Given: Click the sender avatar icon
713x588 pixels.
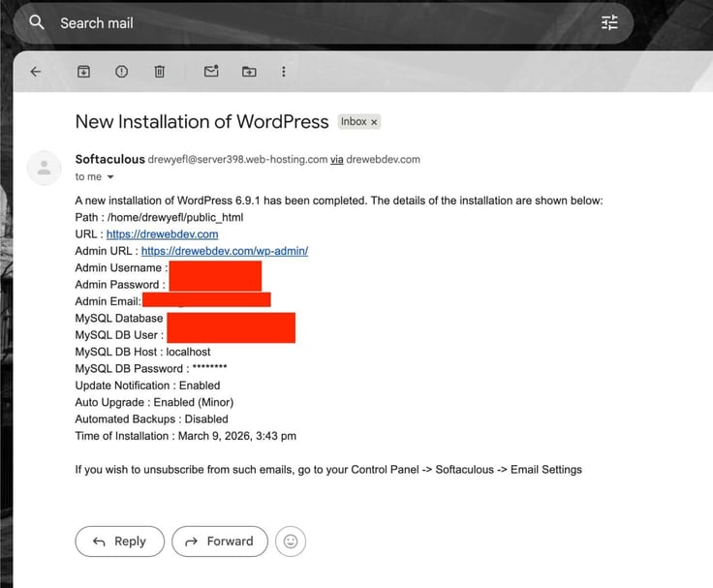Looking at the screenshot, I should point(45,168).
